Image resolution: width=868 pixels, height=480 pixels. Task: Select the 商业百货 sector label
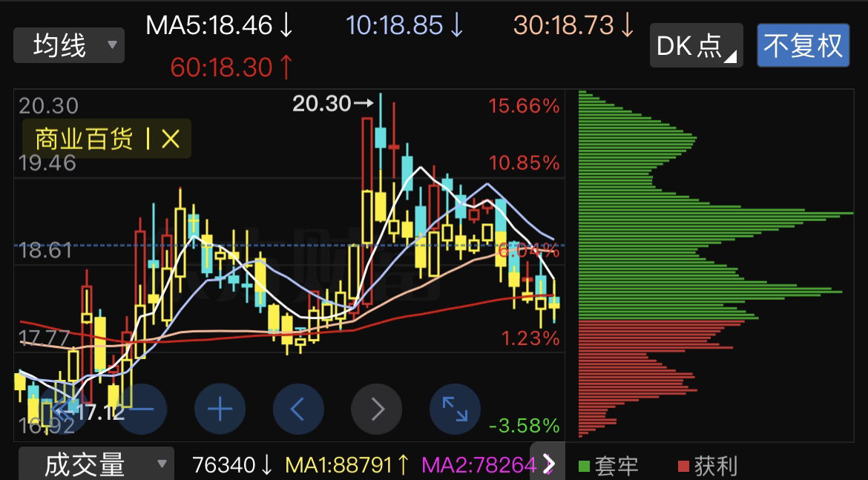(84, 139)
